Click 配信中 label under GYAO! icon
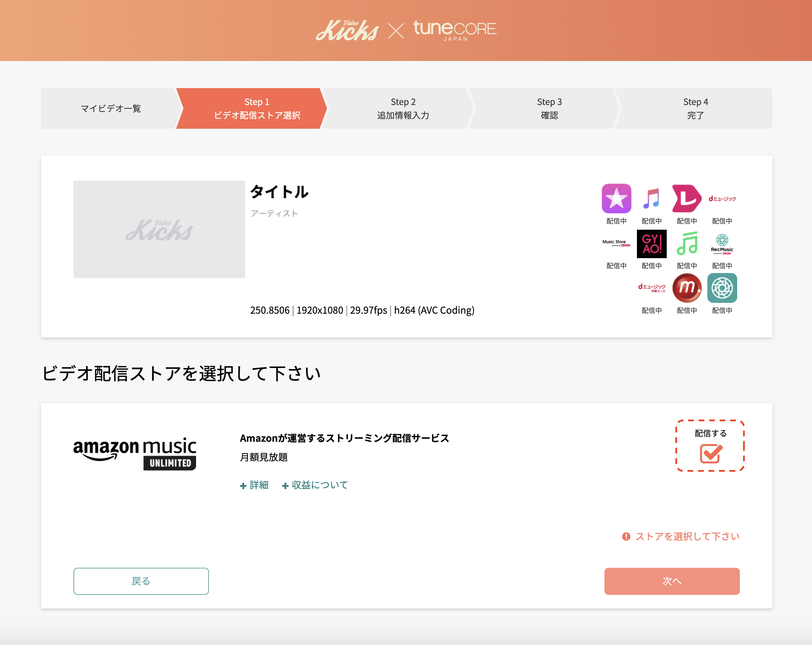Viewport: 812px width, 645px height. [651, 266]
